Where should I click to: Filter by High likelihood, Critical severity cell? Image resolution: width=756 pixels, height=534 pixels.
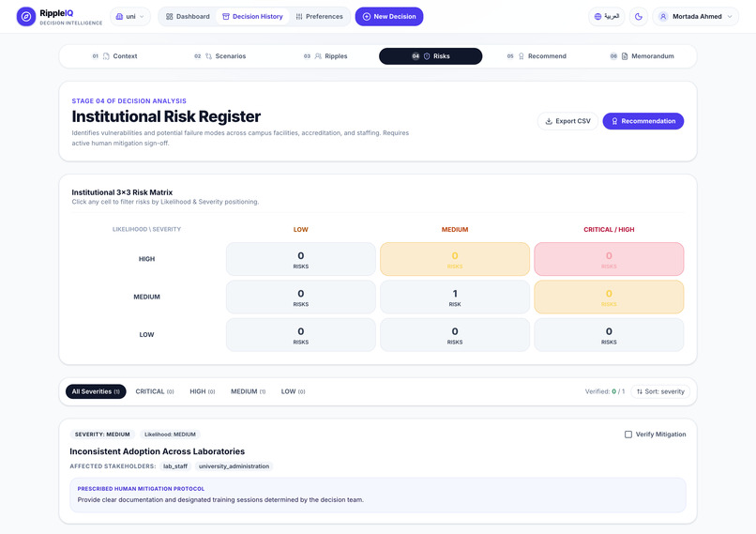pos(609,259)
